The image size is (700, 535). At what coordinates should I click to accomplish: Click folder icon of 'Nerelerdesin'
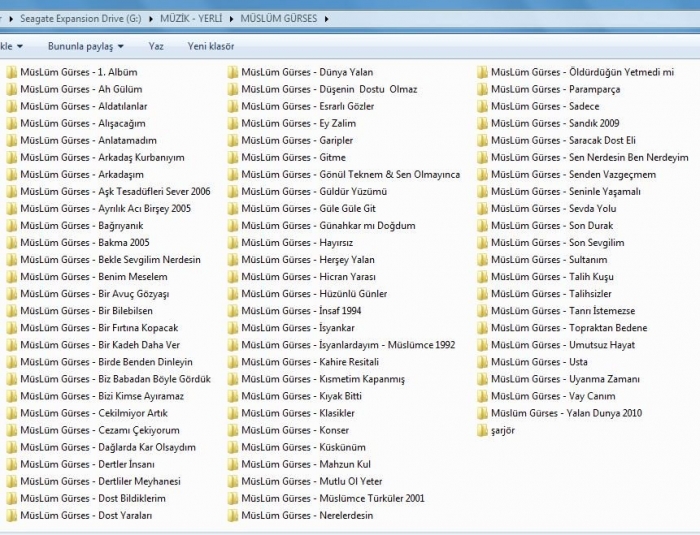tap(233, 516)
